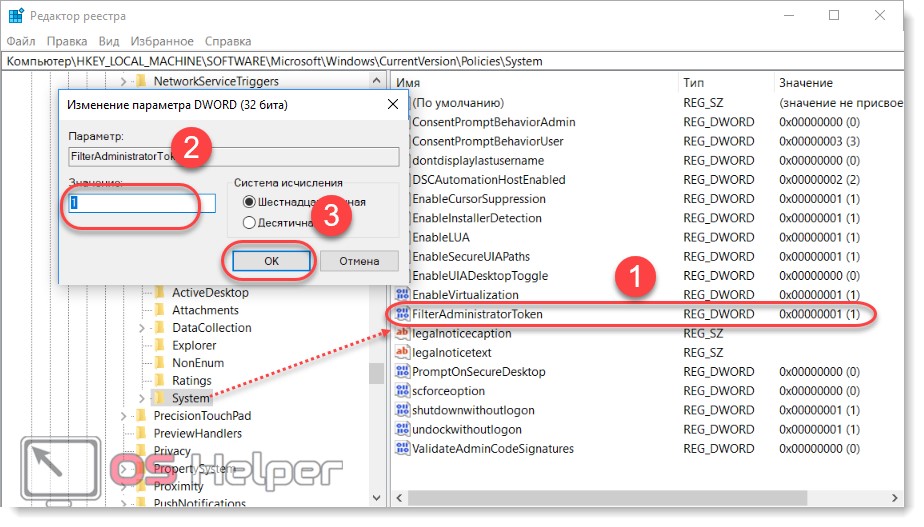This screenshot has height=527, width=924.
Task: Expand the NetworkServiceTriggers tree node
Action: 123,81
